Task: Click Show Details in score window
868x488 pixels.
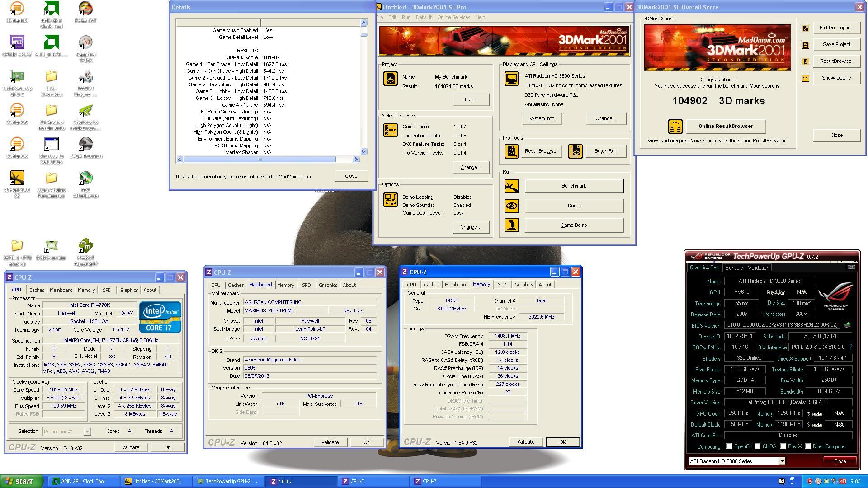Action: (x=836, y=78)
